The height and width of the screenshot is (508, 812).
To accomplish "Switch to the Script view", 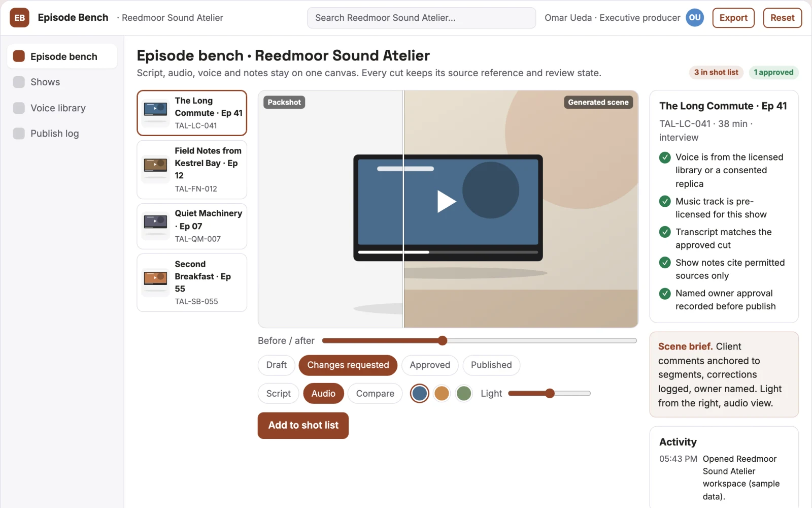I will click(279, 394).
